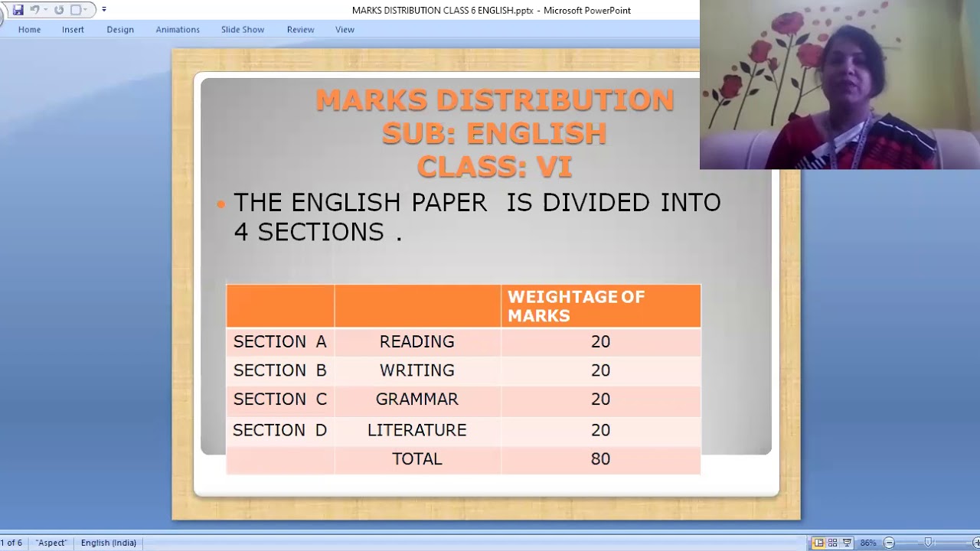Click the marks value 20 in GRAMMAR row
The width and height of the screenshot is (980, 551).
tap(600, 399)
